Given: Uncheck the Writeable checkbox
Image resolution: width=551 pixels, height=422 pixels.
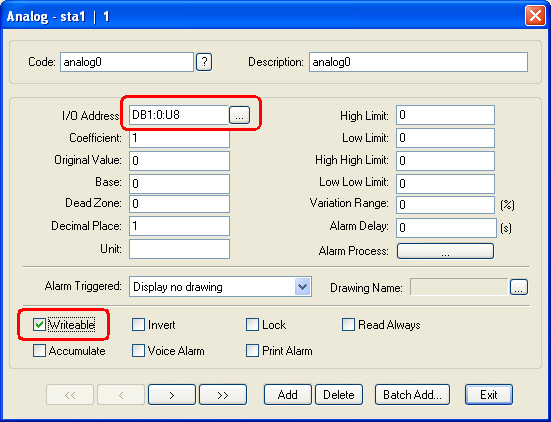Looking at the screenshot, I should [x=39, y=325].
